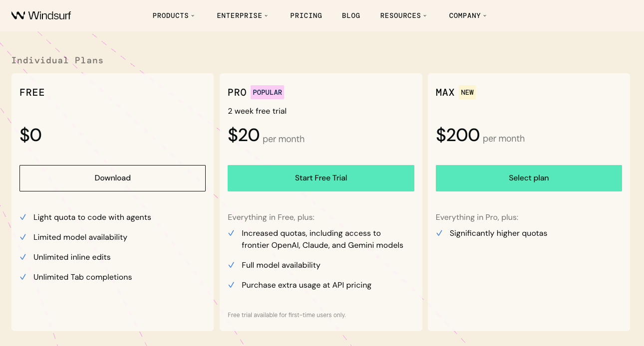Open the BLOG page from navigation
644x346 pixels.
click(x=351, y=15)
